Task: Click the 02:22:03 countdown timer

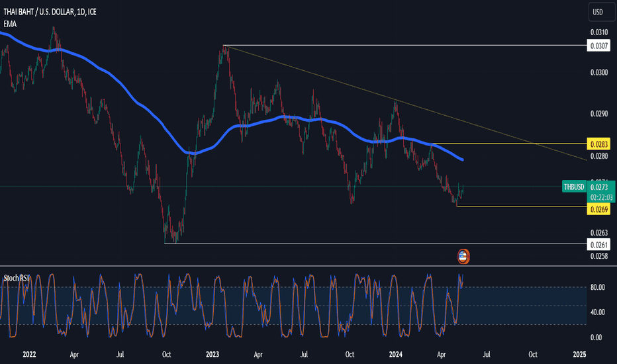Action: (x=601, y=197)
